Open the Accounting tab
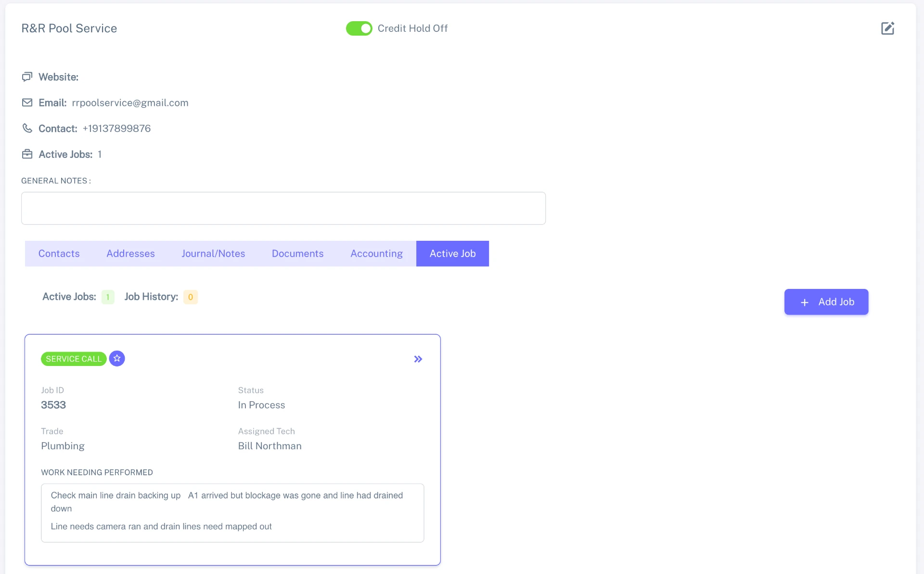Viewport: 924px width, 574px height. (376, 253)
